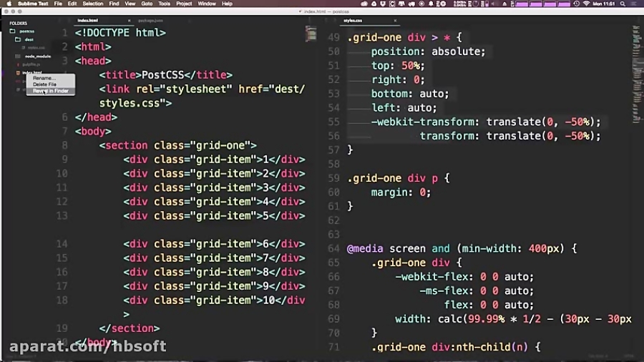The image size is (644, 362).
Task: Select index.html in the sidebar
Action: click(32, 73)
